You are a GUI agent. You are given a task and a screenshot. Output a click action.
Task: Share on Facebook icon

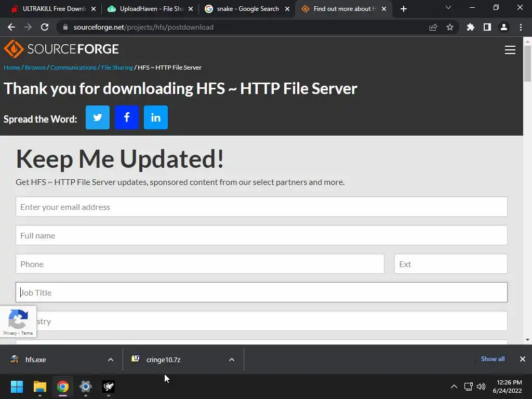tap(127, 117)
